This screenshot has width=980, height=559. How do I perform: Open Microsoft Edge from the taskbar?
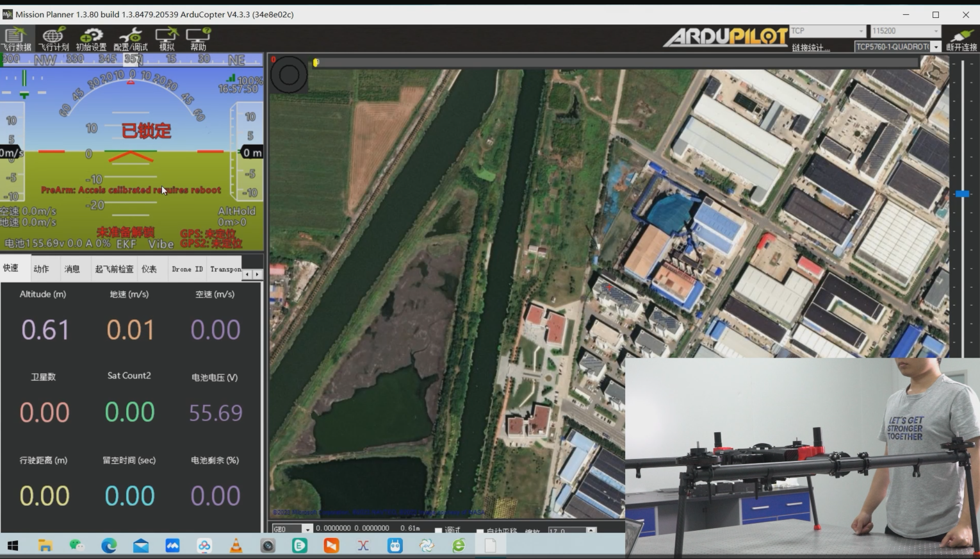pos(109,546)
